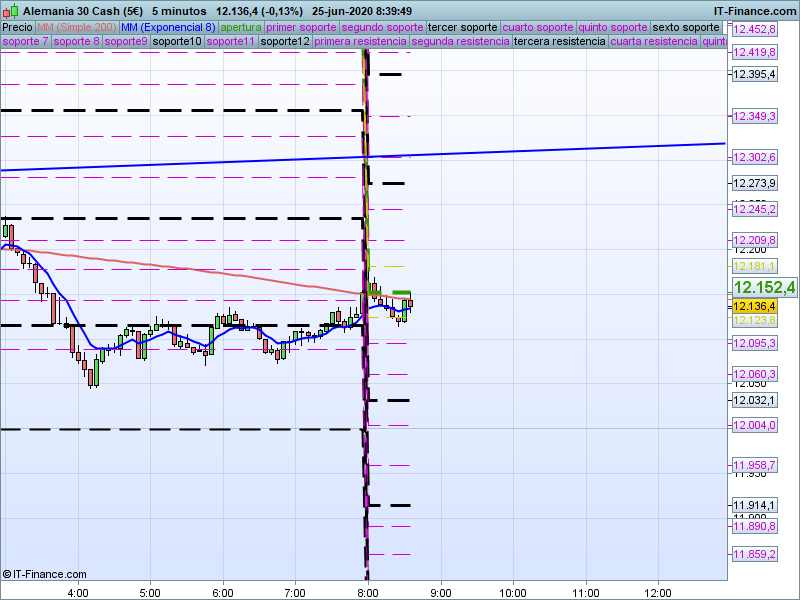Click the yellow 12.181,1 price label
Screen dimensions: 800x600
754,266
